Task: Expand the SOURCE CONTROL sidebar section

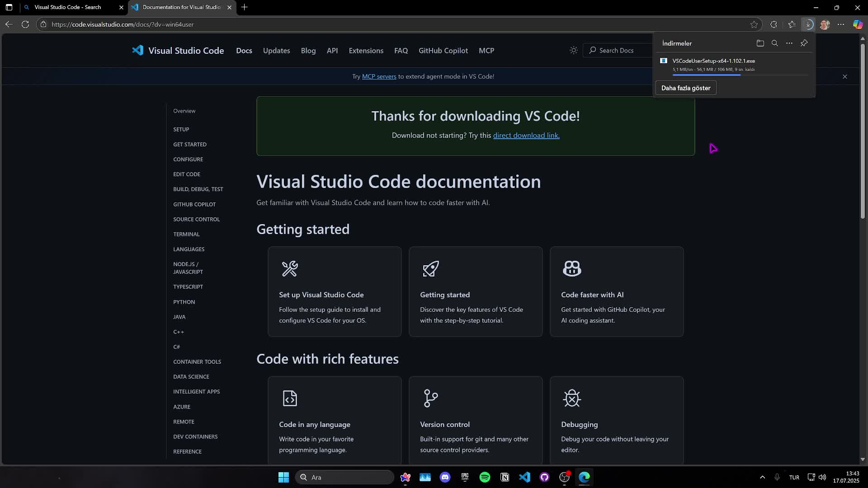Action: click(196, 219)
